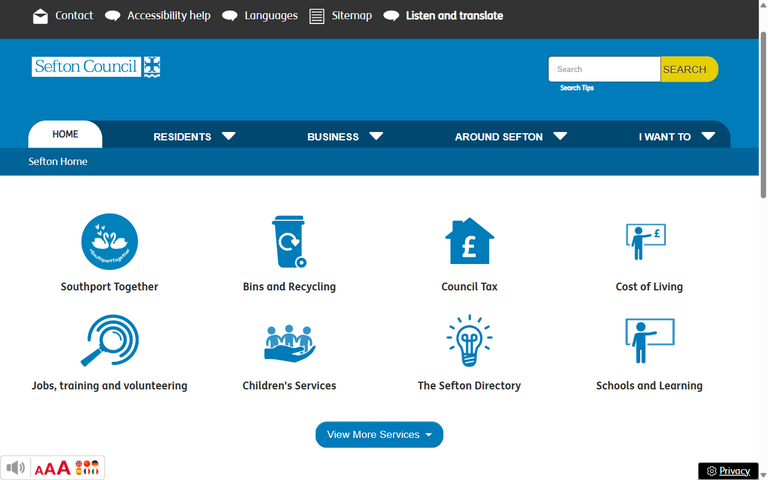Open the Council Tax house icon
Viewport: 768px width, 480px height.
point(469,242)
